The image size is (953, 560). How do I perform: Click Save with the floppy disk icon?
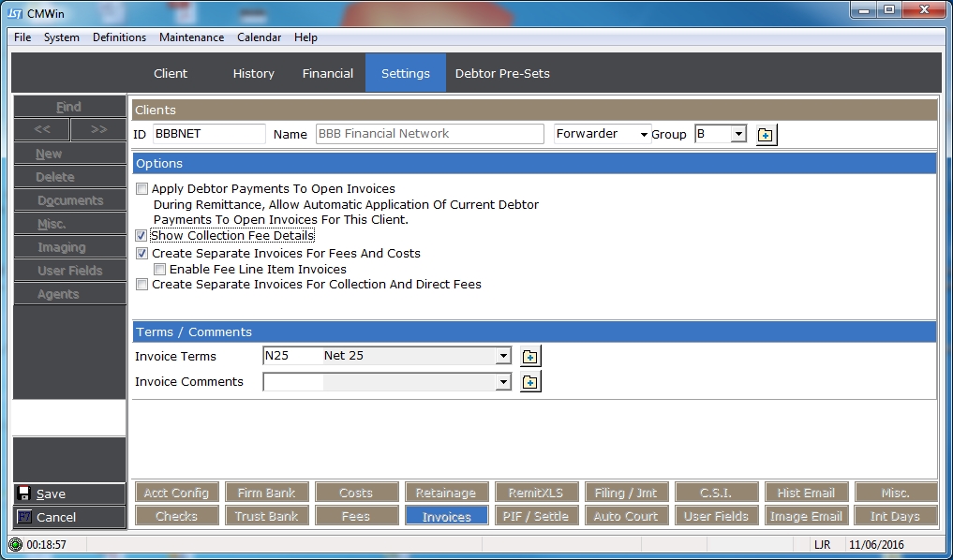point(68,494)
